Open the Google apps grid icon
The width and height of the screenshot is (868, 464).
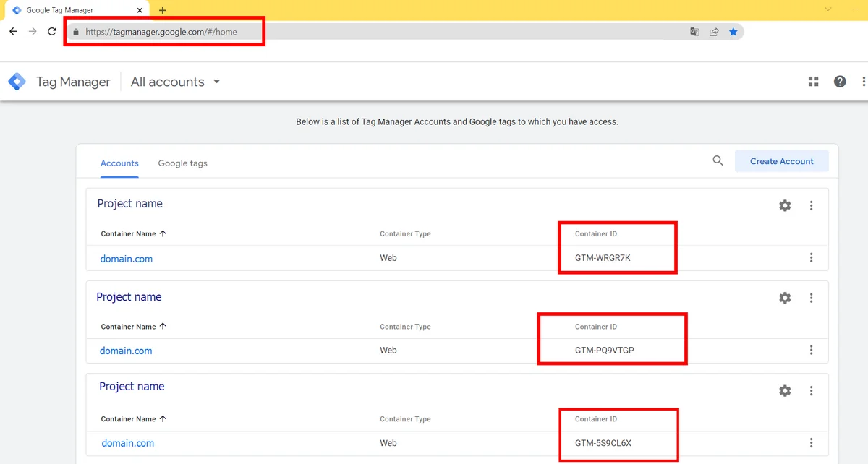click(x=814, y=82)
